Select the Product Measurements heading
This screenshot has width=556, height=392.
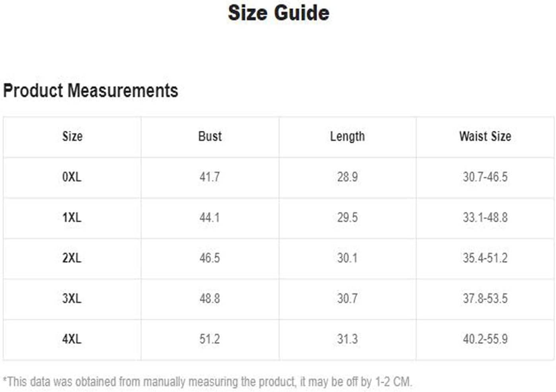click(x=91, y=91)
